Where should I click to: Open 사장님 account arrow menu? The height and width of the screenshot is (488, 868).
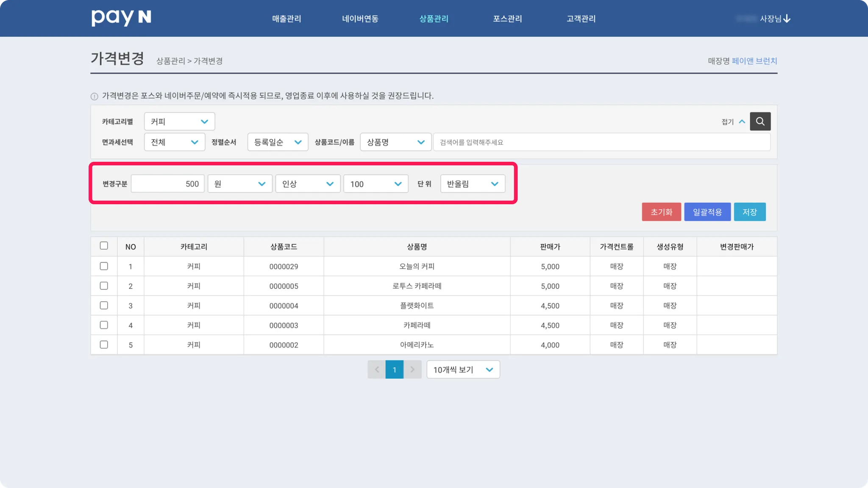tap(787, 19)
